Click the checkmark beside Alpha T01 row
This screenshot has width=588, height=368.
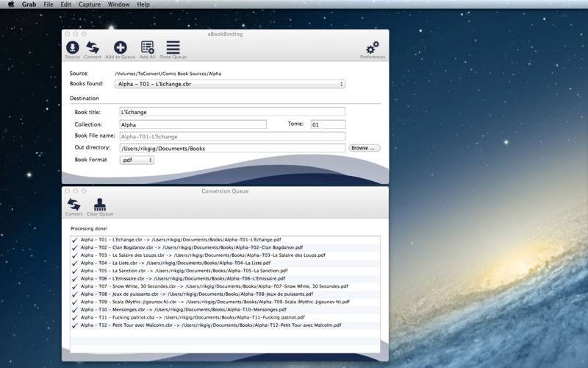[x=75, y=240]
